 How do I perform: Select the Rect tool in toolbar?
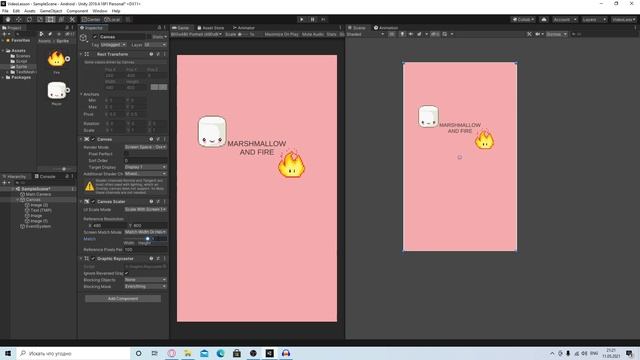pos(50,20)
